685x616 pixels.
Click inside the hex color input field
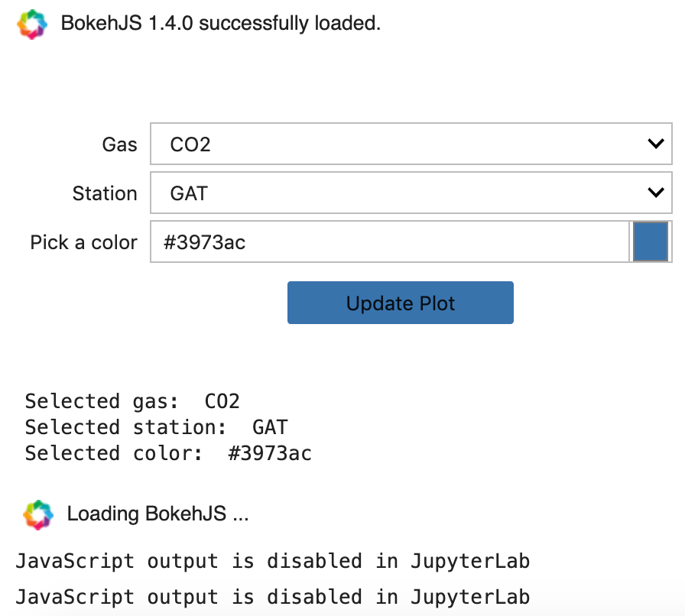(x=382, y=241)
